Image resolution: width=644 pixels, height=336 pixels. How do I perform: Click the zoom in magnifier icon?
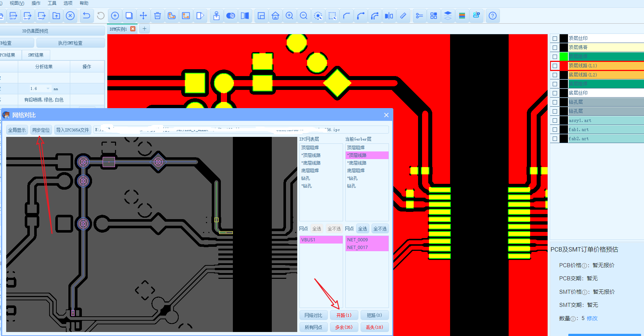point(289,16)
